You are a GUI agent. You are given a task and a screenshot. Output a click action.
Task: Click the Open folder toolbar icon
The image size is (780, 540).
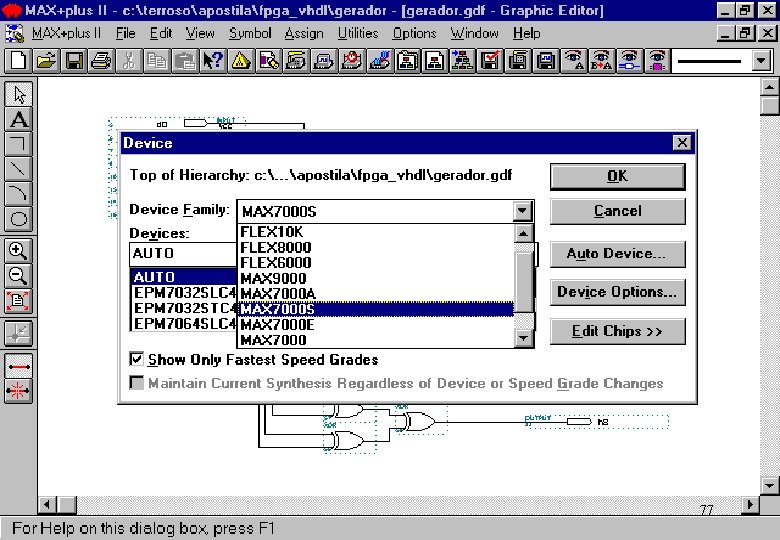[x=46, y=61]
